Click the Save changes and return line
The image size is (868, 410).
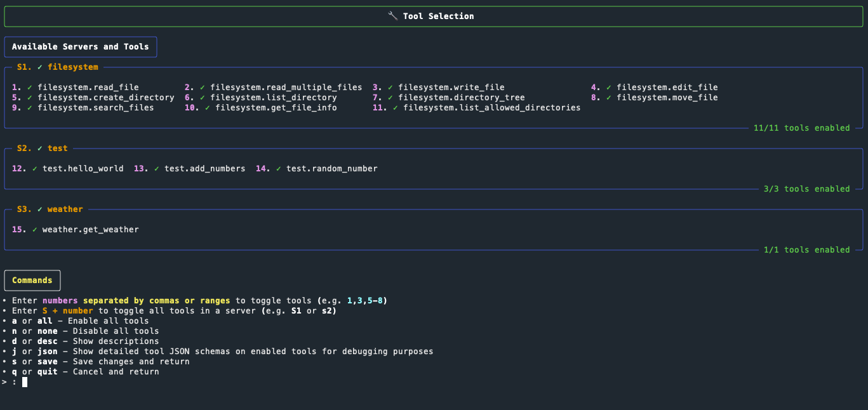click(x=96, y=362)
